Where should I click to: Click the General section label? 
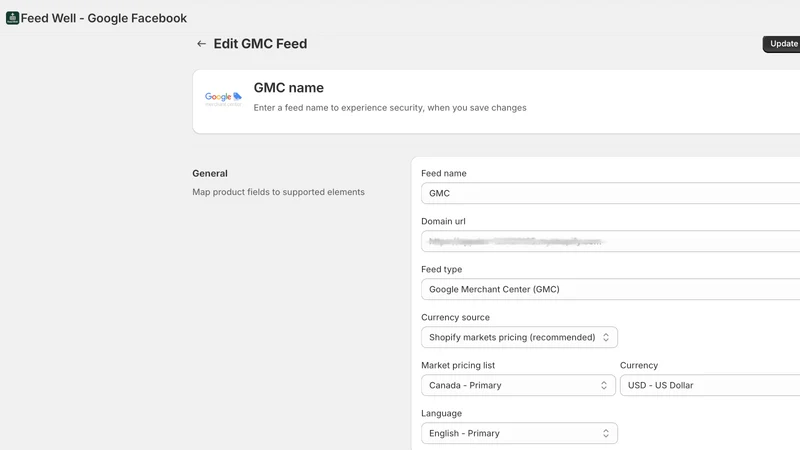click(210, 173)
